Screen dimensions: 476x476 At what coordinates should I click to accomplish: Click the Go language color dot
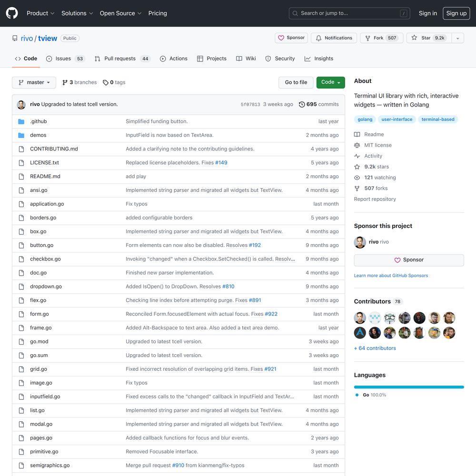tap(357, 395)
